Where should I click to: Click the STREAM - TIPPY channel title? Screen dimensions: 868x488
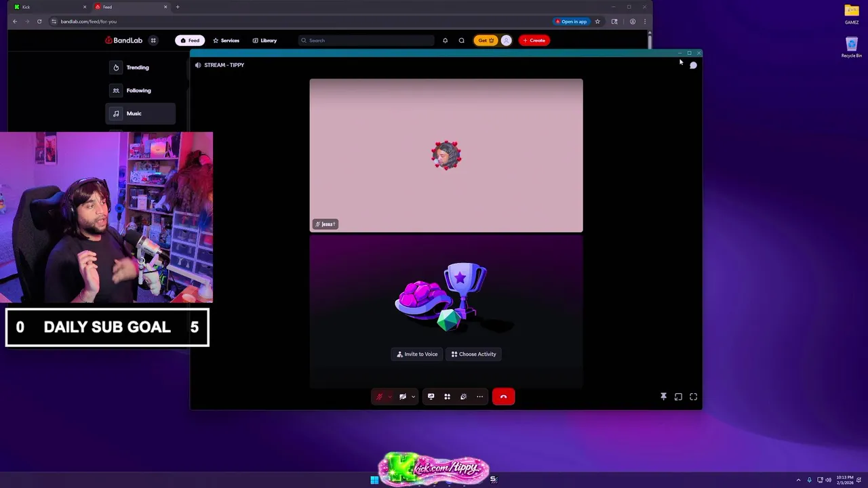[x=224, y=65]
